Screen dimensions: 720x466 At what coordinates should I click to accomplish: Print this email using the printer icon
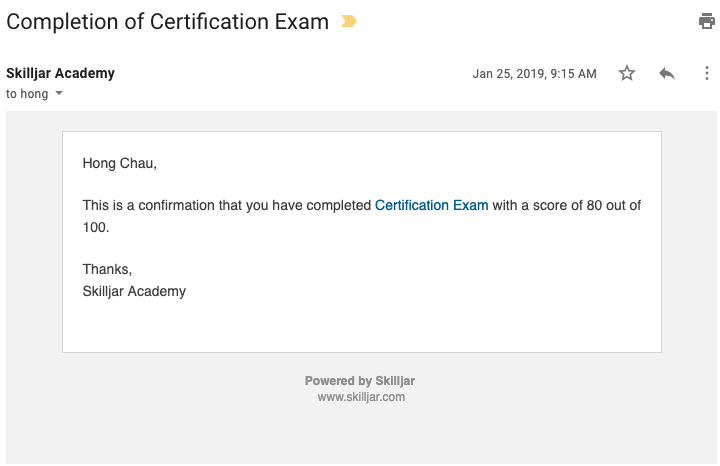click(706, 21)
